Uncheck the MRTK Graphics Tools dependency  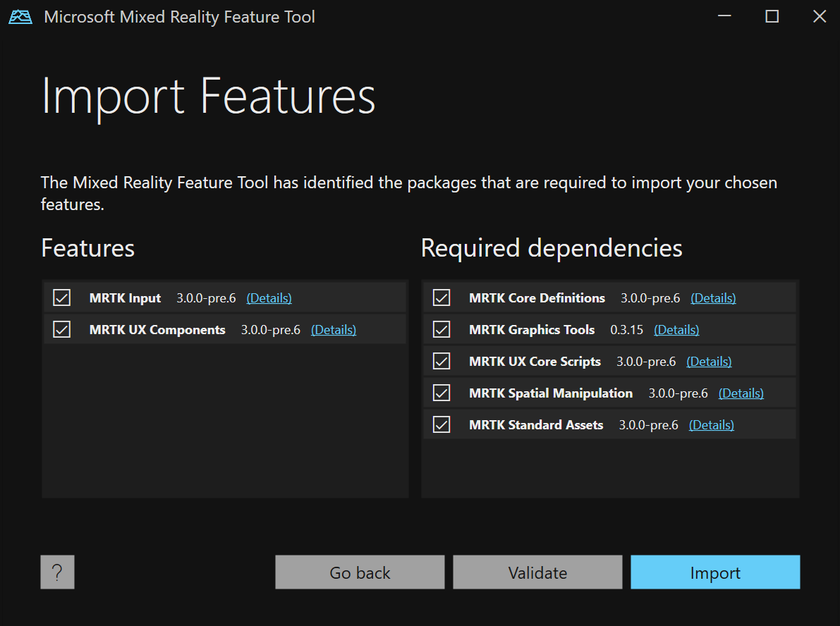(441, 329)
